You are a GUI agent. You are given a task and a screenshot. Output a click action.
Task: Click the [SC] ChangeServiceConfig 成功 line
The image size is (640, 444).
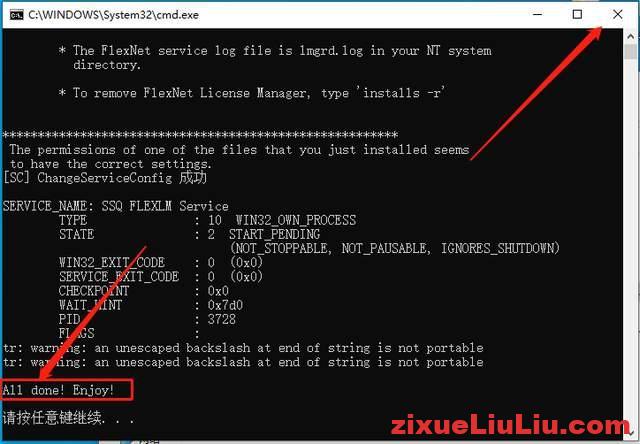105,178
